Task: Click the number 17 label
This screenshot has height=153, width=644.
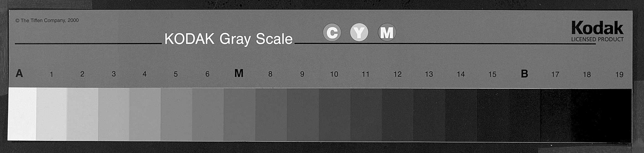Action: [x=555, y=74]
